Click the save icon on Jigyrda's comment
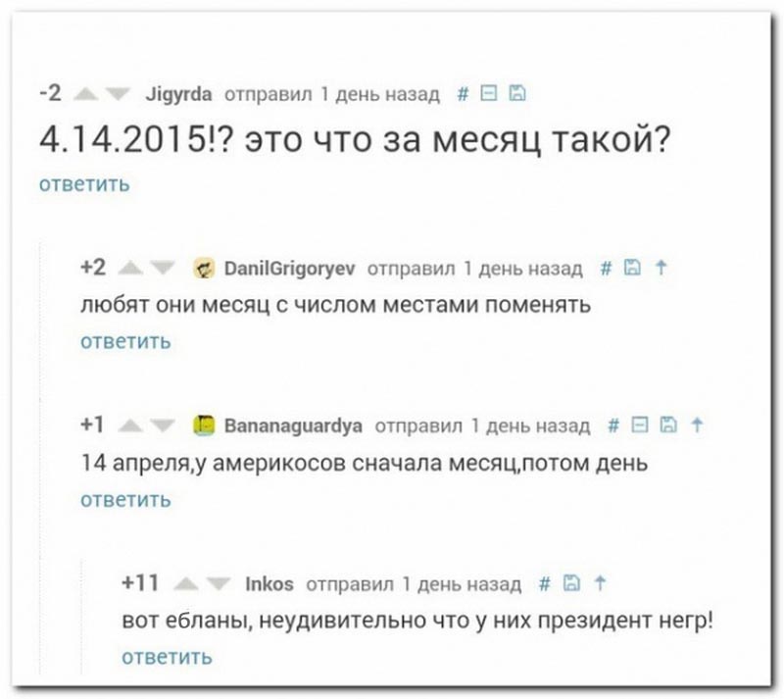The width and height of the screenshot is (784, 699). point(520,95)
